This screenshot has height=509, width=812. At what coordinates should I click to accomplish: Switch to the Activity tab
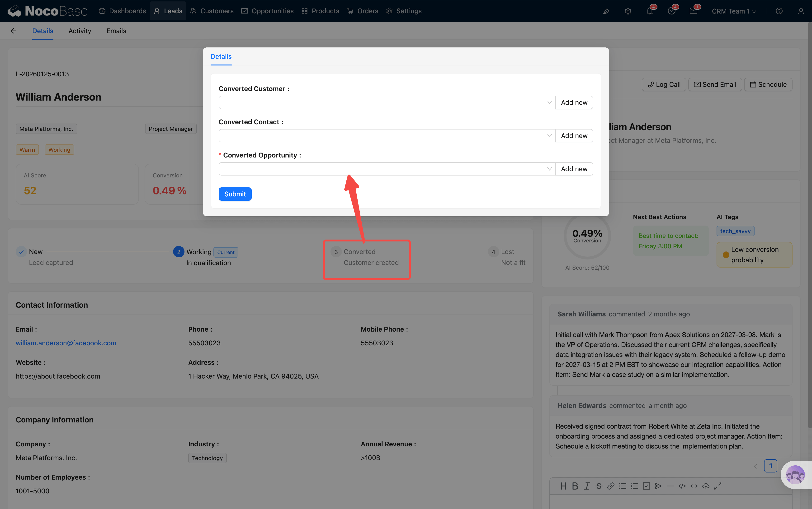click(80, 31)
